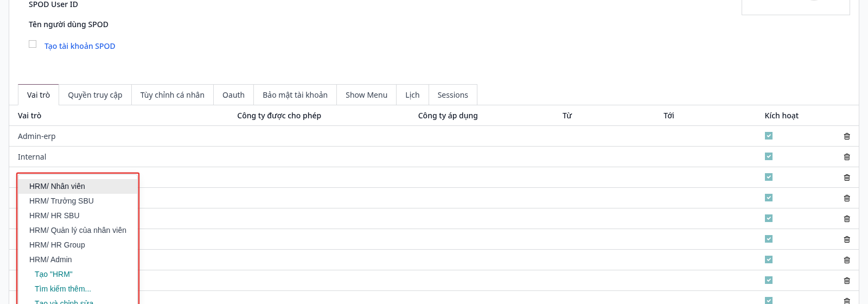This screenshot has width=868, height=304.
Task: Sort by the Tới column header
Action: pyautogui.click(x=669, y=116)
